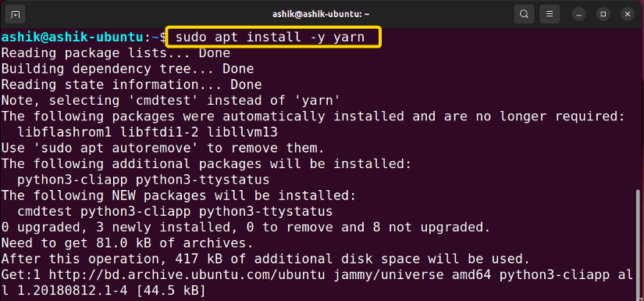Screen dimensions: 644x301
Task: Click version text 1.20180812.1-4 [44.5 kB]
Action: pos(112,290)
